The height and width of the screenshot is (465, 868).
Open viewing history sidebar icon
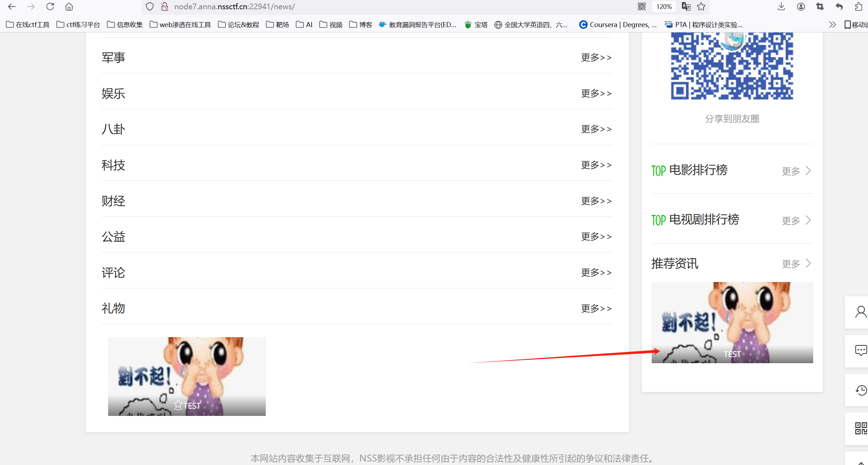tap(861, 390)
